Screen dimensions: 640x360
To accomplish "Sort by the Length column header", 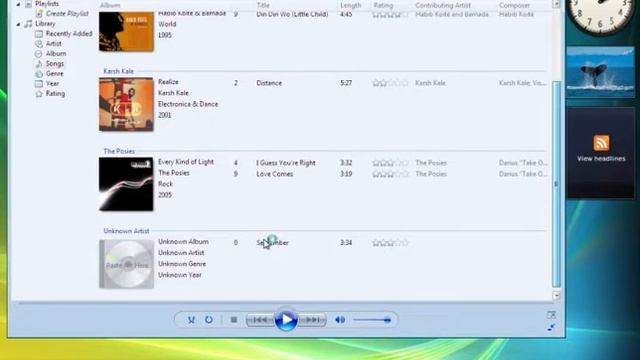I will [x=351, y=5].
